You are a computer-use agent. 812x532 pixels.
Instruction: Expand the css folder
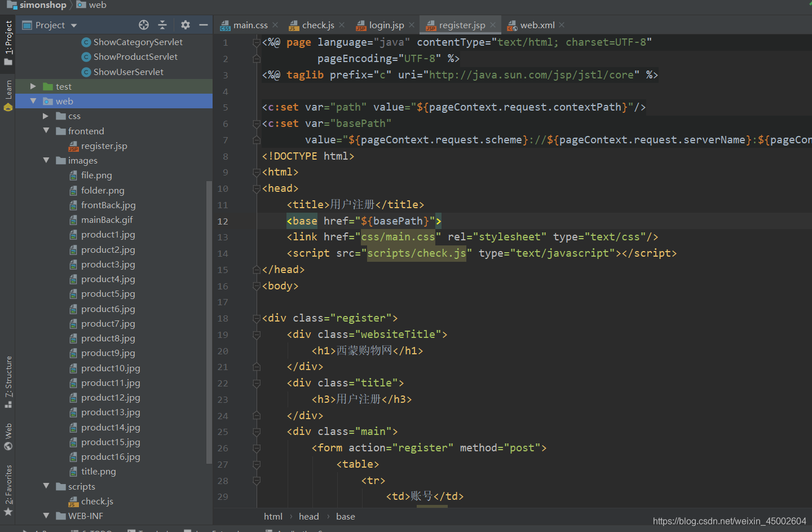tap(46, 116)
